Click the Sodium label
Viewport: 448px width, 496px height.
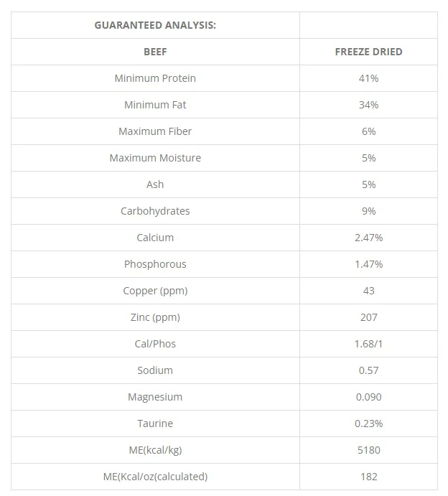[155, 370]
